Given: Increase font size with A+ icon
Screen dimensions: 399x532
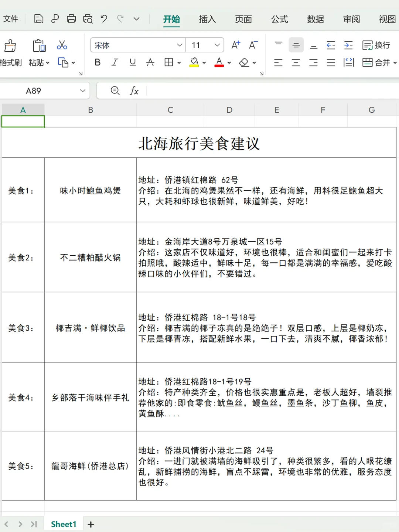Looking at the screenshot, I should 236,45.
